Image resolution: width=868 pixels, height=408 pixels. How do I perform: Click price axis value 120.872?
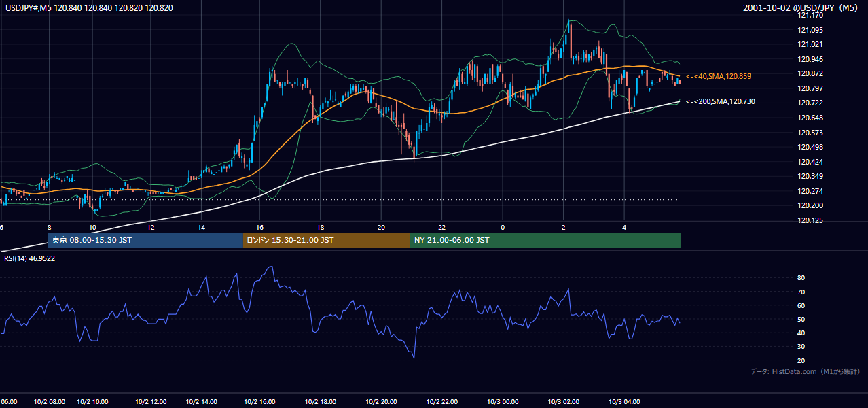coord(811,73)
